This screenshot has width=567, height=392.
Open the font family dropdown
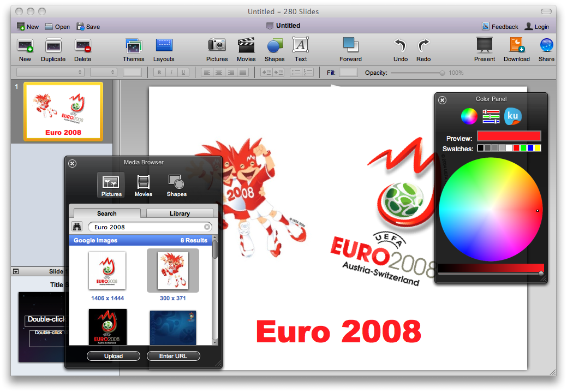(50, 72)
